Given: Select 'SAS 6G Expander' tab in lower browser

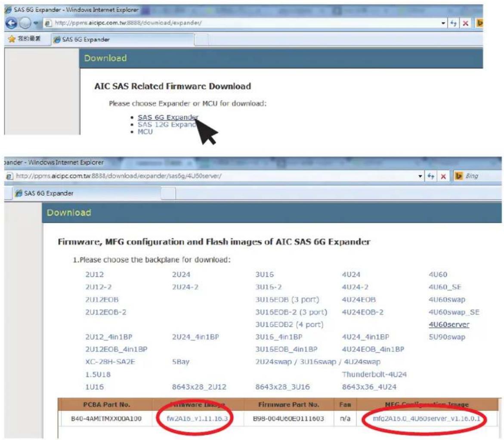Looking at the screenshot, I should pos(87,194).
